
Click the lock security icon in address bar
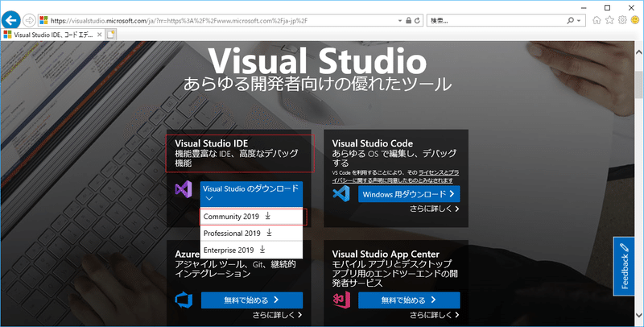(408, 21)
